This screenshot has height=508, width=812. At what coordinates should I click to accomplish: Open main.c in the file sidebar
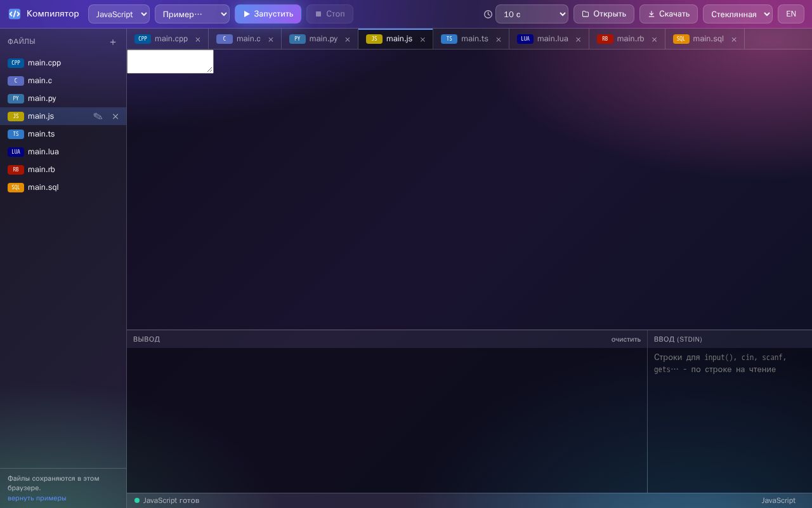(63, 81)
